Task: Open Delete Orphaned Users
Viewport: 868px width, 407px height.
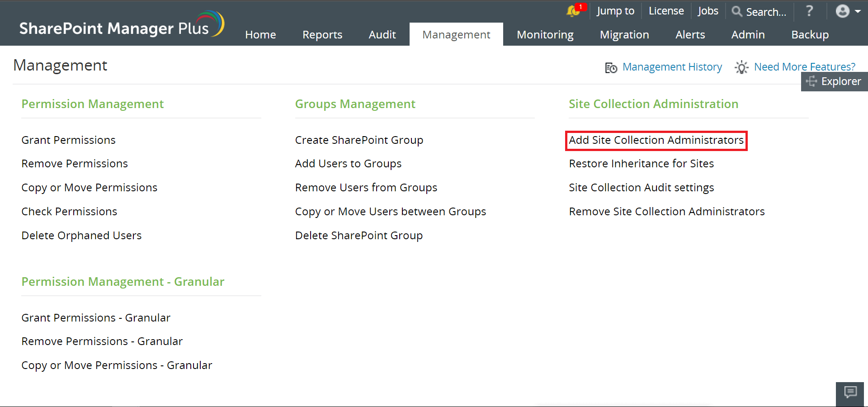Action: (81, 235)
